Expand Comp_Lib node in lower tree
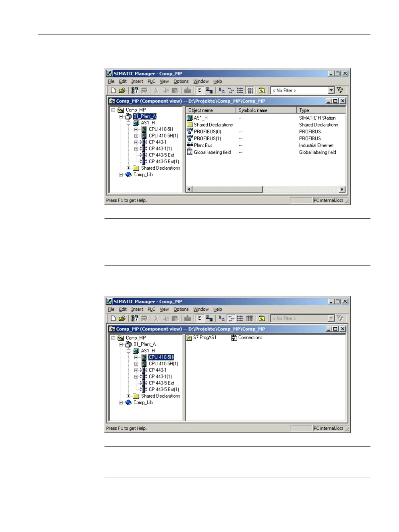The width and height of the screenshot is (399, 532). (x=121, y=403)
